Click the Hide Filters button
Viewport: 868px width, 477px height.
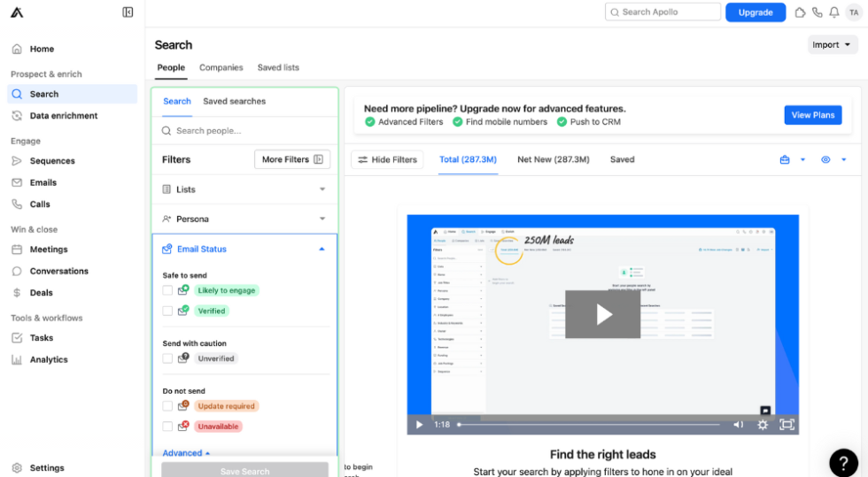387,159
